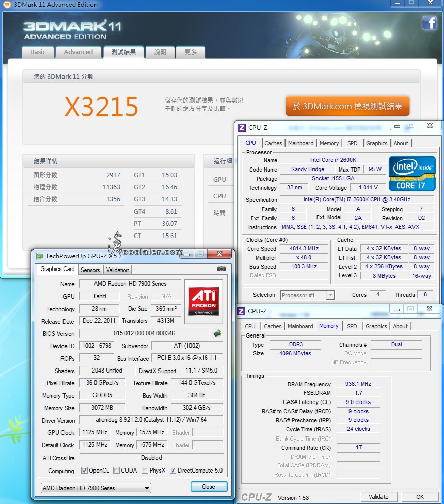Image resolution: width=444 pixels, height=504 pixels.
Task: Click the BIOS Version field in GPU-Z
Action: pos(144,333)
